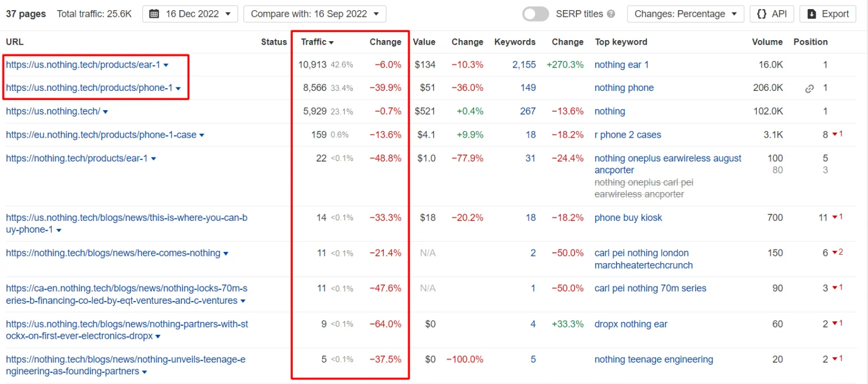Open the nothing-partners-with-stockx URL link
This screenshot has height=384, width=868.
tap(127, 330)
